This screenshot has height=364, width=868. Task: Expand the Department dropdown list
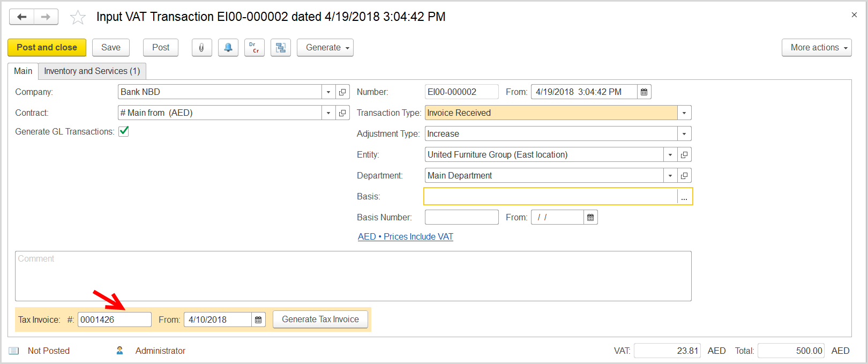point(670,175)
